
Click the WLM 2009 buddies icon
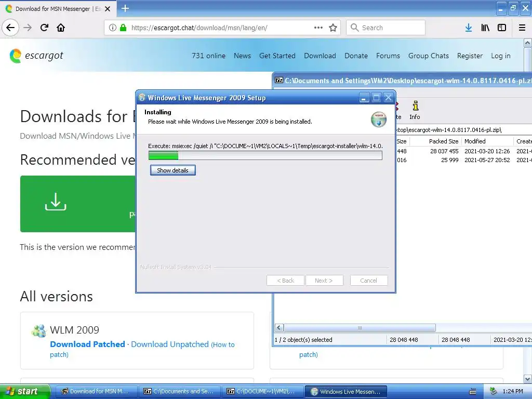(38, 330)
